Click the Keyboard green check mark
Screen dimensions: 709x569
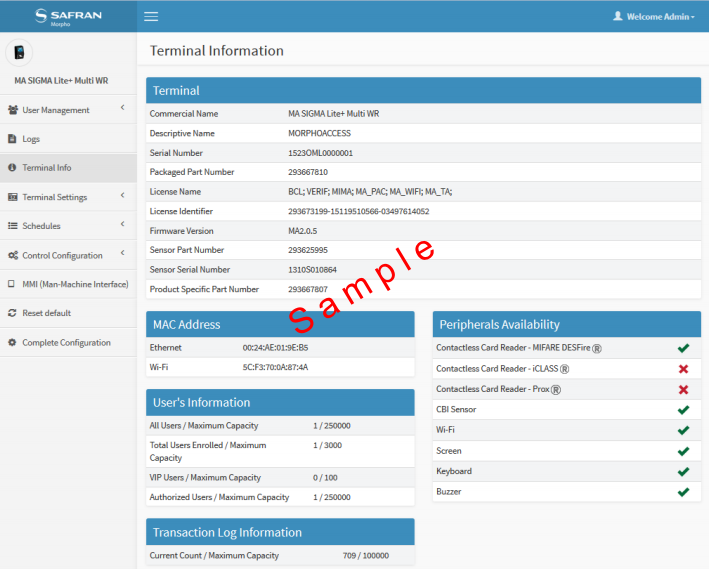click(x=683, y=471)
